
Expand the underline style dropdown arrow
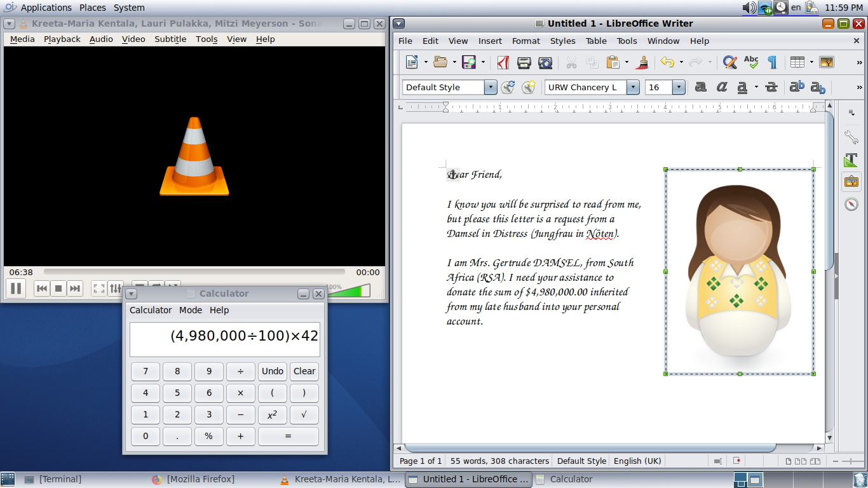756,88
